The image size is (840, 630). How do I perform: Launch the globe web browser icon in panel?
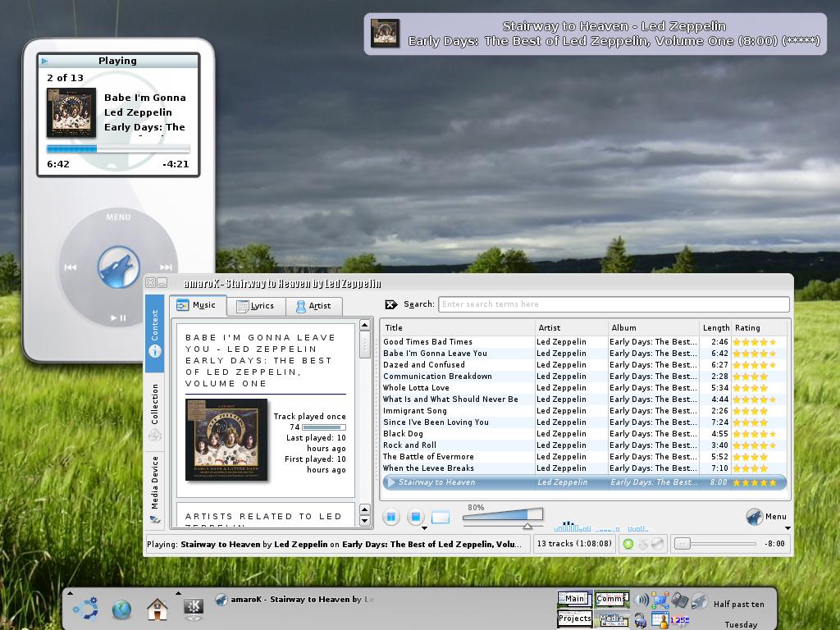[x=121, y=609]
